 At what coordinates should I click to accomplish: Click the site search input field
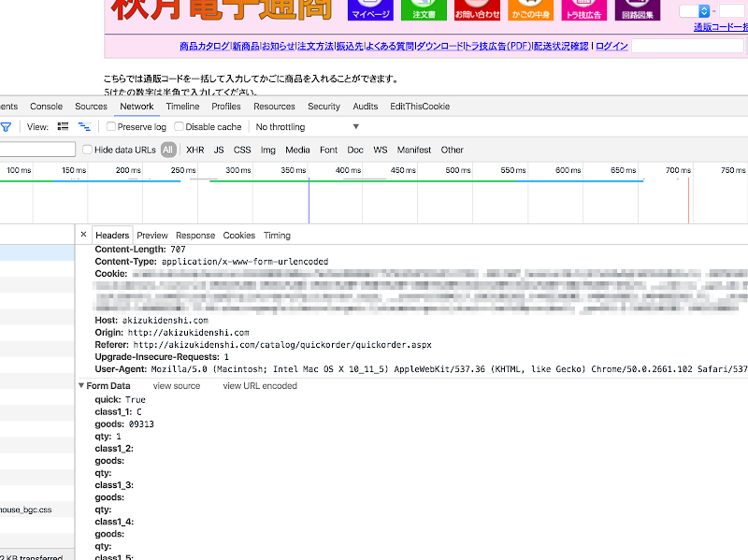(x=687, y=46)
